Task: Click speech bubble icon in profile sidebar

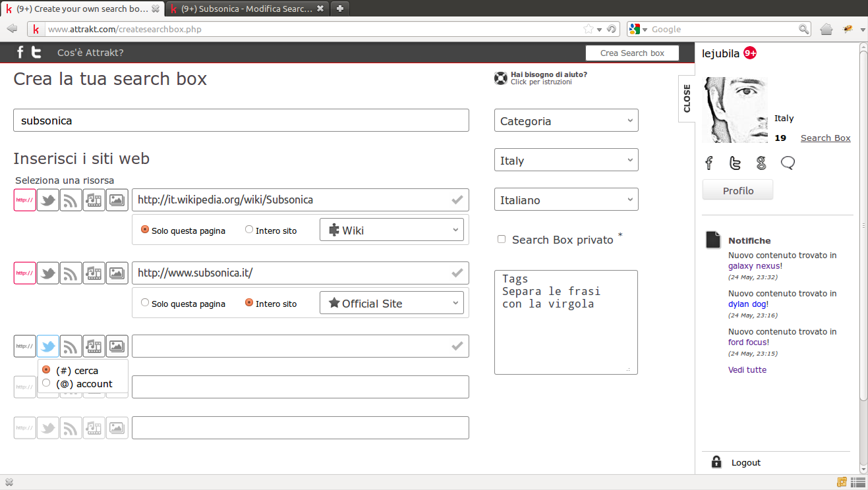Action: pyautogui.click(x=788, y=163)
